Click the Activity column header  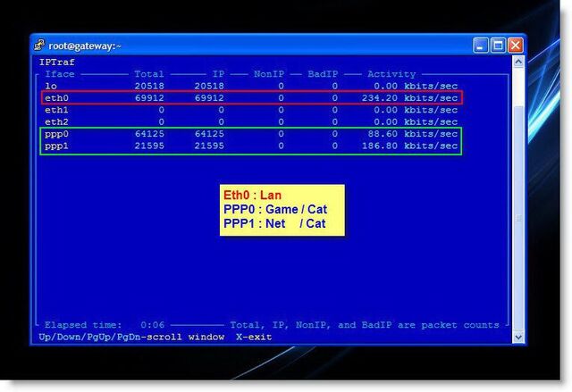point(391,74)
